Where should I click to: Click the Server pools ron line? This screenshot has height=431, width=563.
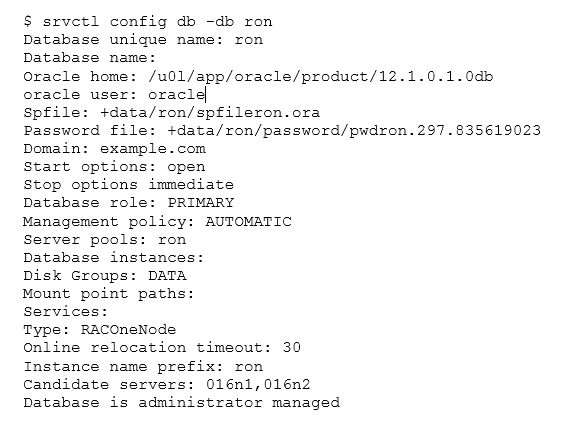[104, 240]
